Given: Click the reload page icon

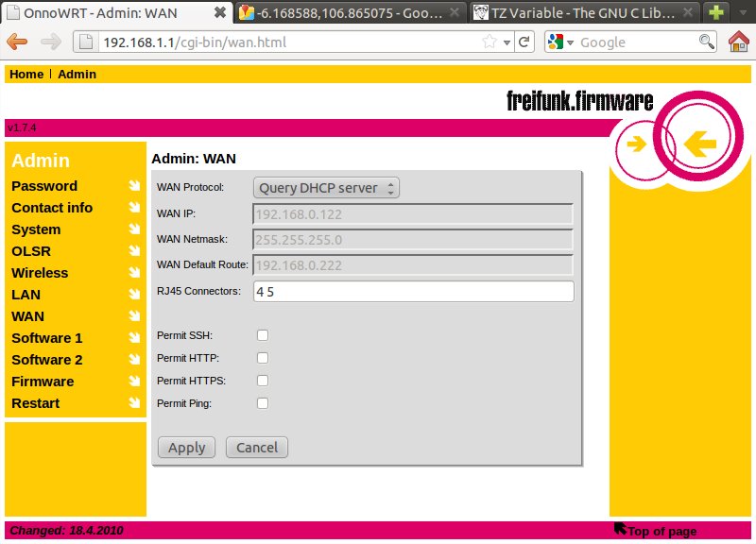Looking at the screenshot, I should (524, 42).
